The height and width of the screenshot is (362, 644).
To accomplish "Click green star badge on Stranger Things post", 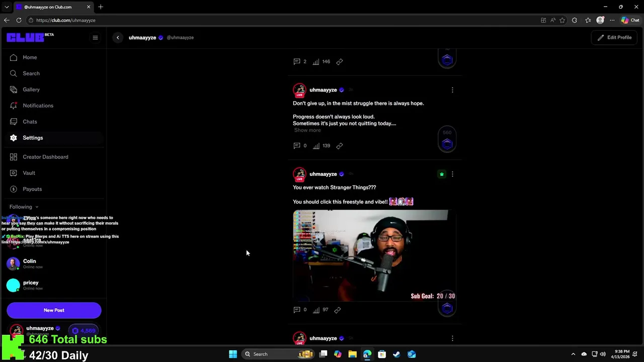I will pos(442,174).
